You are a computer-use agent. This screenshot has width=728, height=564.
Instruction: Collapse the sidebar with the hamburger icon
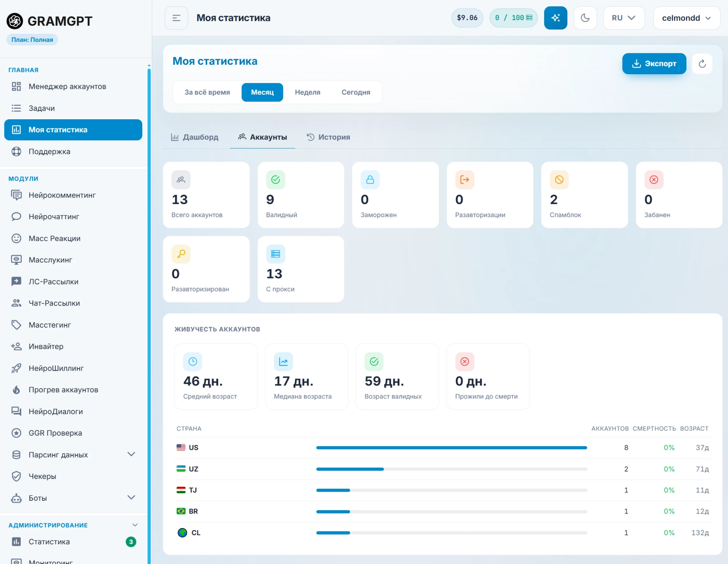(x=176, y=18)
